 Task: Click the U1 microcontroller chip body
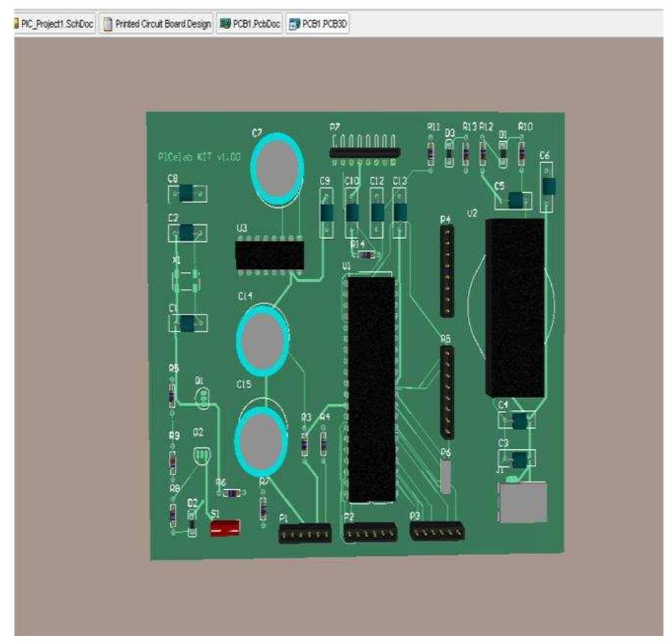coord(371,388)
